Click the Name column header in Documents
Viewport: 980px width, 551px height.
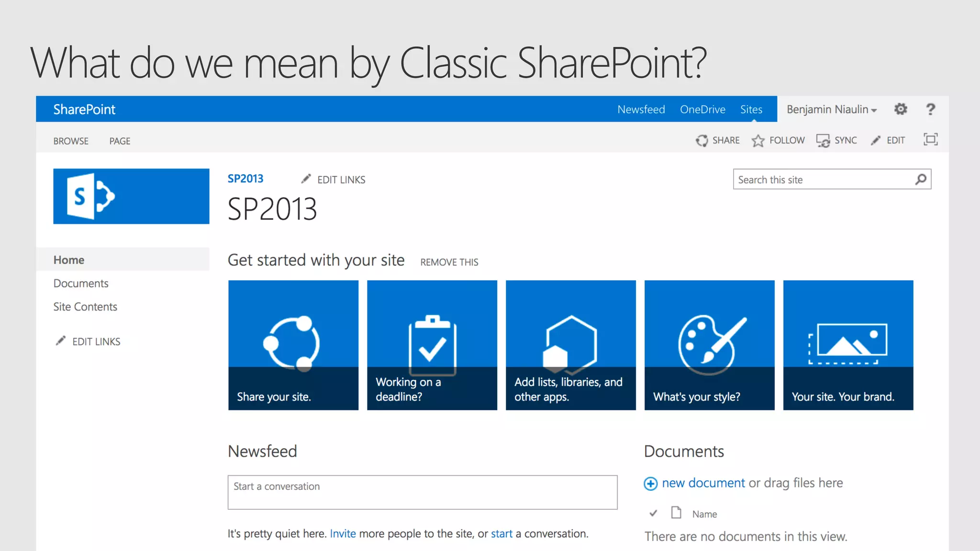point(704,514)
